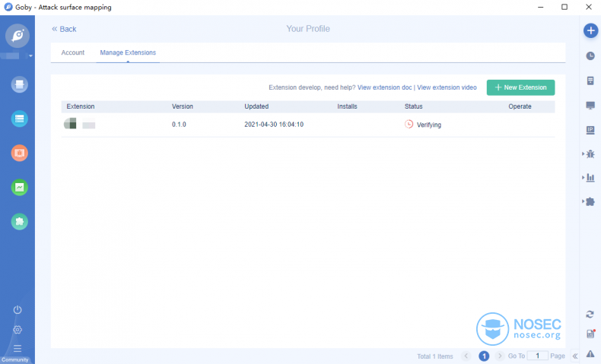Click the warning triangle icon
The width and height of the screenshot is (601, 364).
[x=590, y=353]
